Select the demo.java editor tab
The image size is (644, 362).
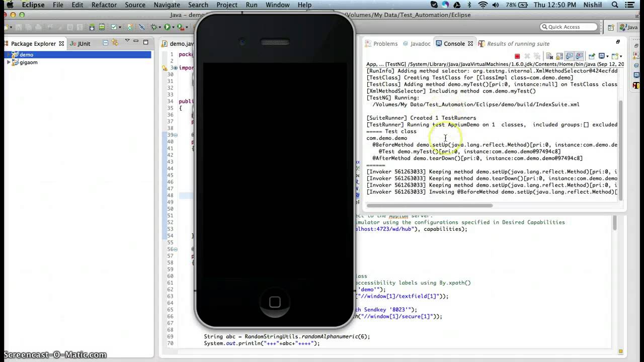(x=178, y=44)
